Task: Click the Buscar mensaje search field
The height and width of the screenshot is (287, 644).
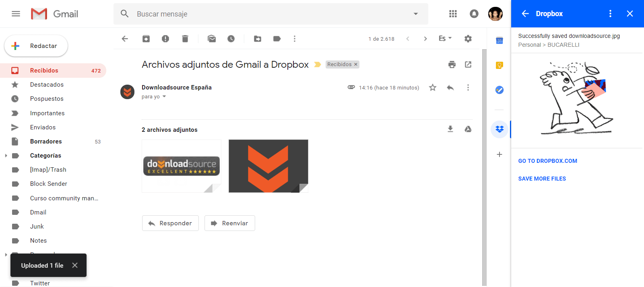Action: pos(270,14)
